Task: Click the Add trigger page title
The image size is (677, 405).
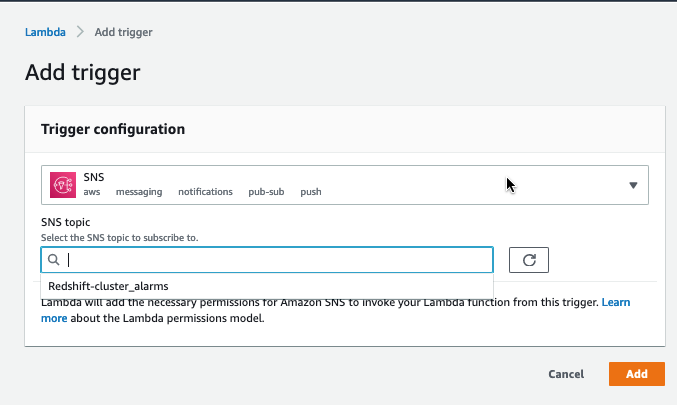Action: (x=82, y=72)
